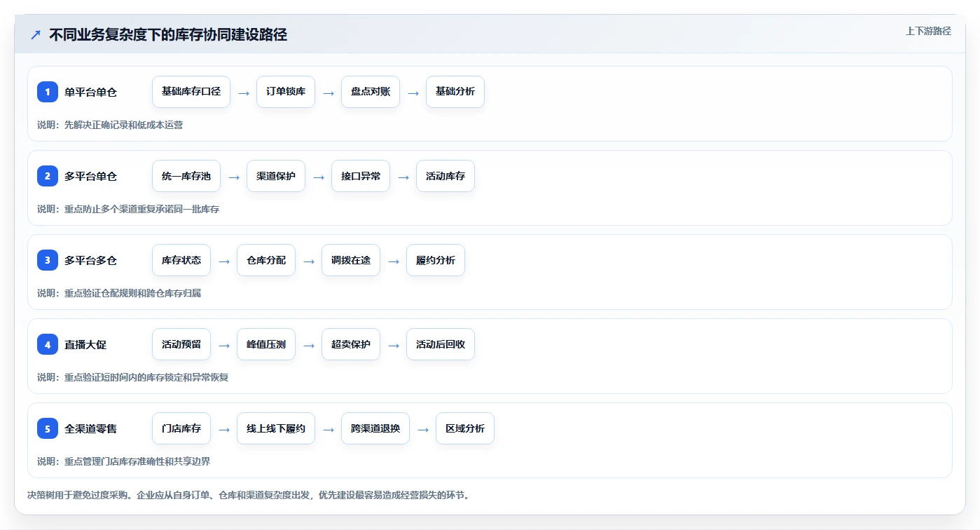Click the footer text starting 决策树用于避免过度采购

[248, 495]
